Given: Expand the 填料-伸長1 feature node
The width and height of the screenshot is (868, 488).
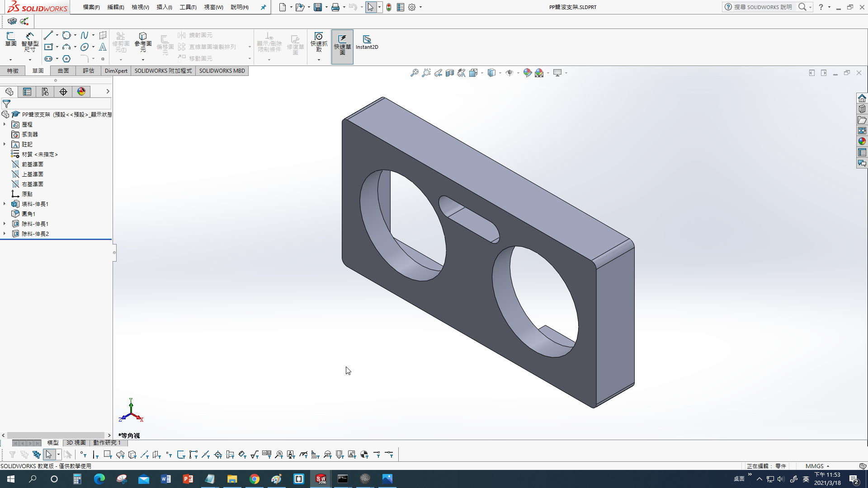Looking at the screenshot, I should click(x=5, y=204).
